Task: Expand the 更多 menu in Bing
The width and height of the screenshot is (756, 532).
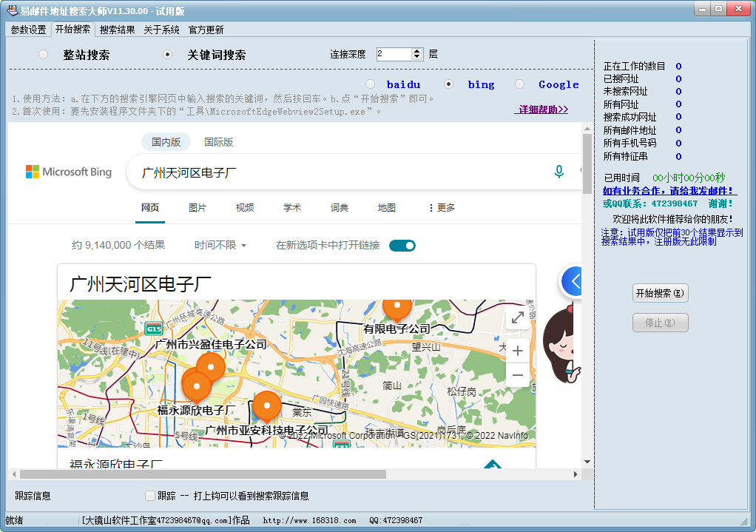Action: pyautogui.click(x=442, y=207)
